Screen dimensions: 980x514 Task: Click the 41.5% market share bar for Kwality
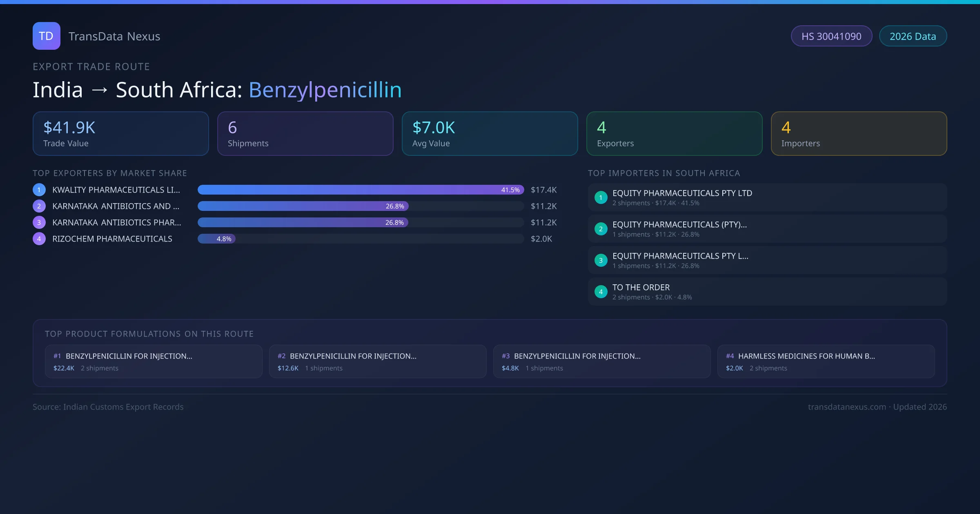pos(359,190)
